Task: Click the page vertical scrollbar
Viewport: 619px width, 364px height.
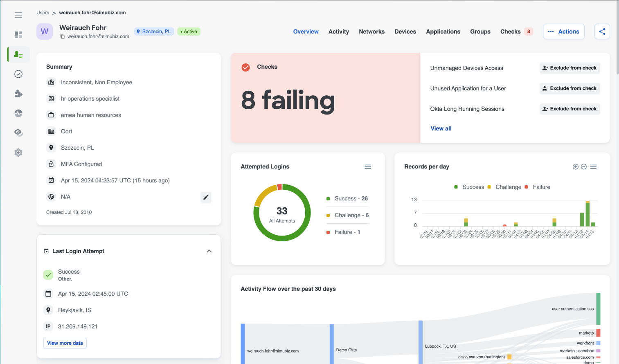Action: click(617, 37)
